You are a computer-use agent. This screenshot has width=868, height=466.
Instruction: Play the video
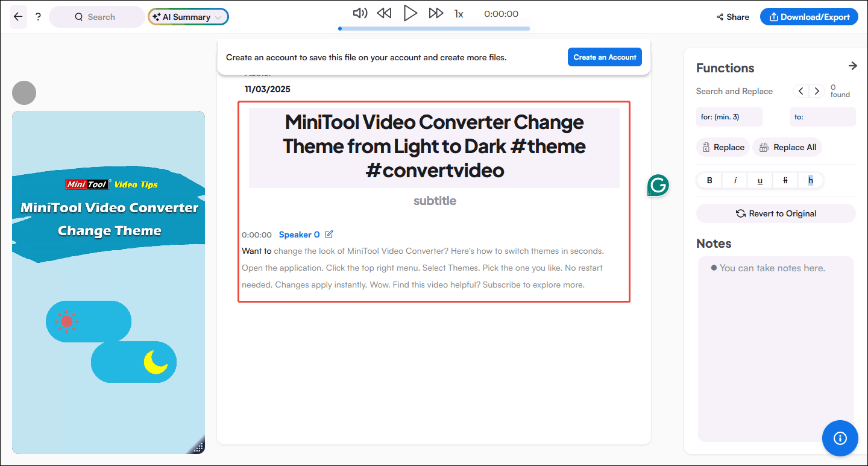[x=410, y=13]
